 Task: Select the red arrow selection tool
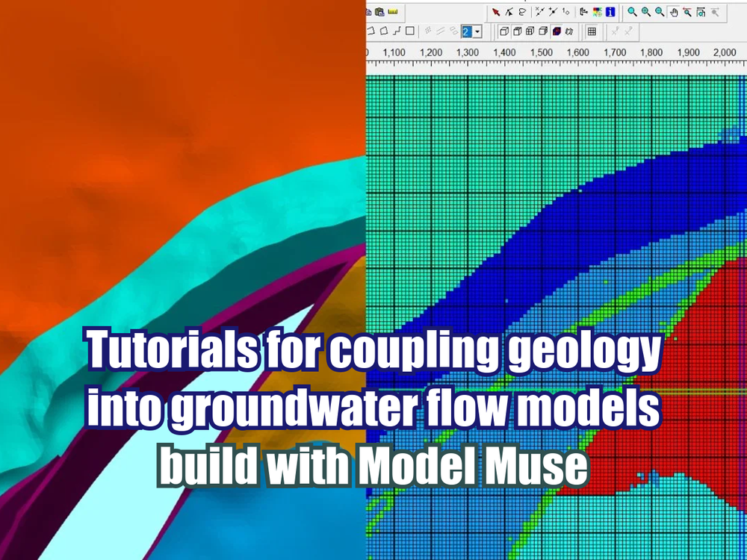point(496,12)
